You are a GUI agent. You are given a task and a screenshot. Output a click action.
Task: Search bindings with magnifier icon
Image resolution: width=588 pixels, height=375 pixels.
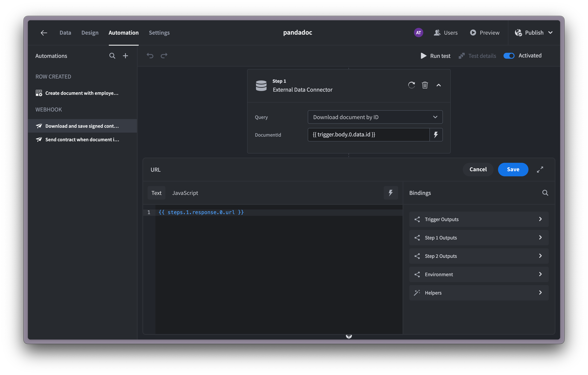[x=545, y=193]
